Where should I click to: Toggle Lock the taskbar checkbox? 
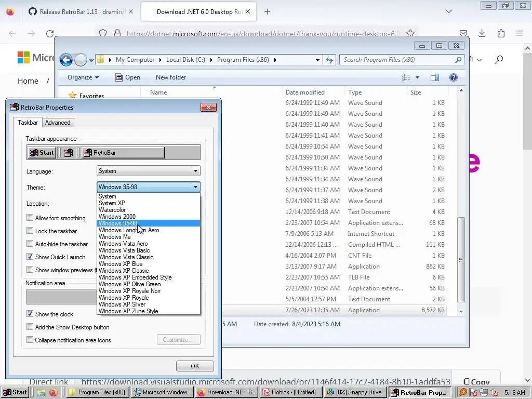coord(30,231)
